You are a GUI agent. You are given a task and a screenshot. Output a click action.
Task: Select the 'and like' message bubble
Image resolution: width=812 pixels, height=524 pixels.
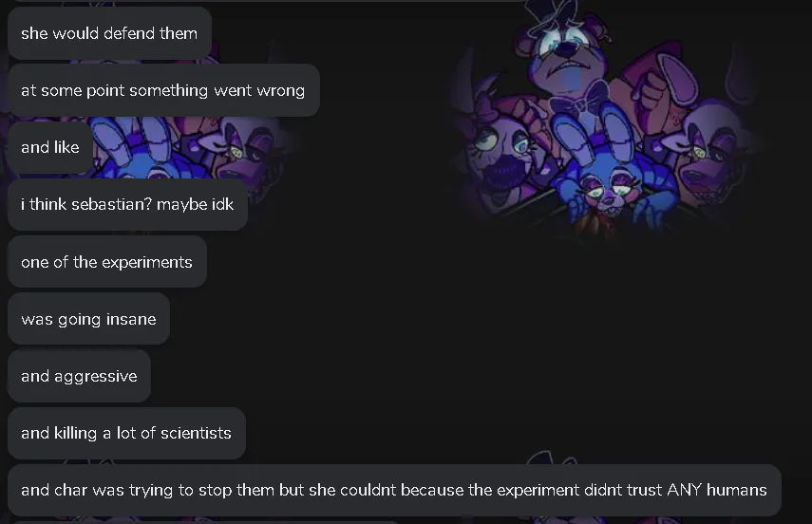tap(50, 147)
